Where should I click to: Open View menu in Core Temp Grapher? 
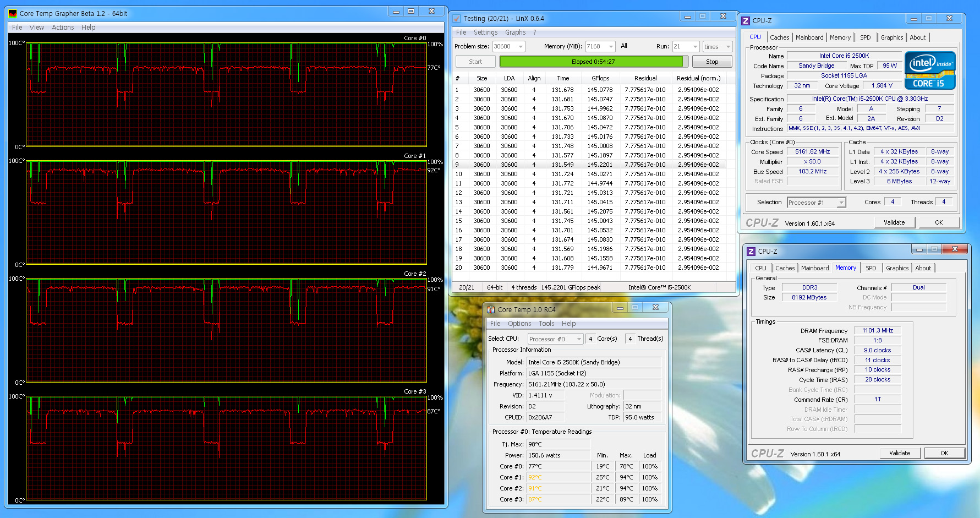coord(37,28)
